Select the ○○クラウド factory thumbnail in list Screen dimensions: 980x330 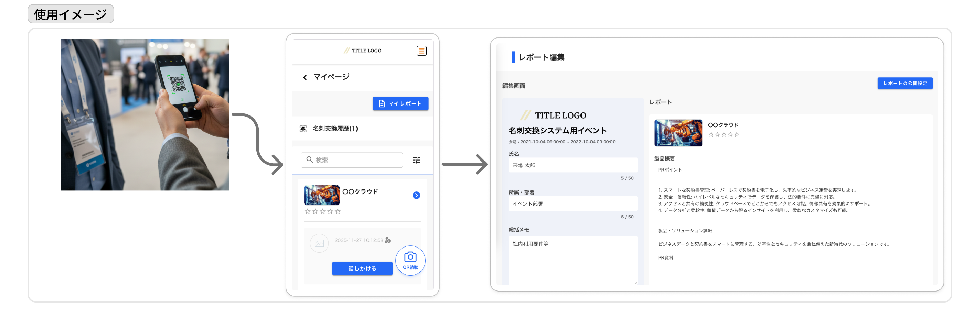[x=322, y=195]
